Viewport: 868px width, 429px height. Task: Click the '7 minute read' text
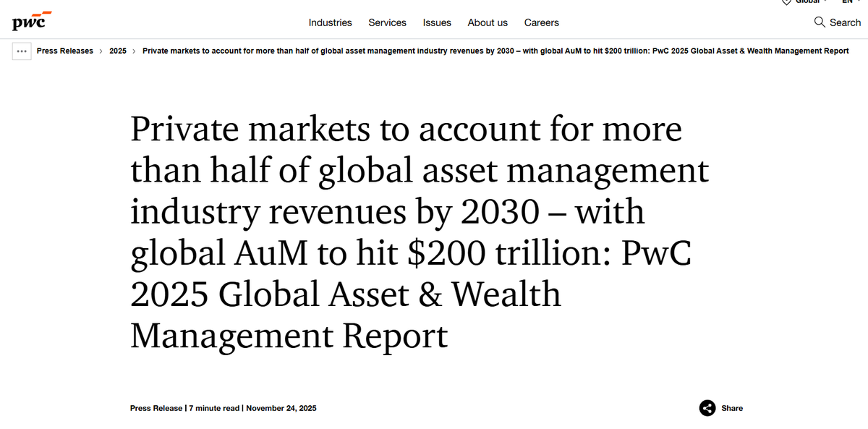tap(214, 408)
